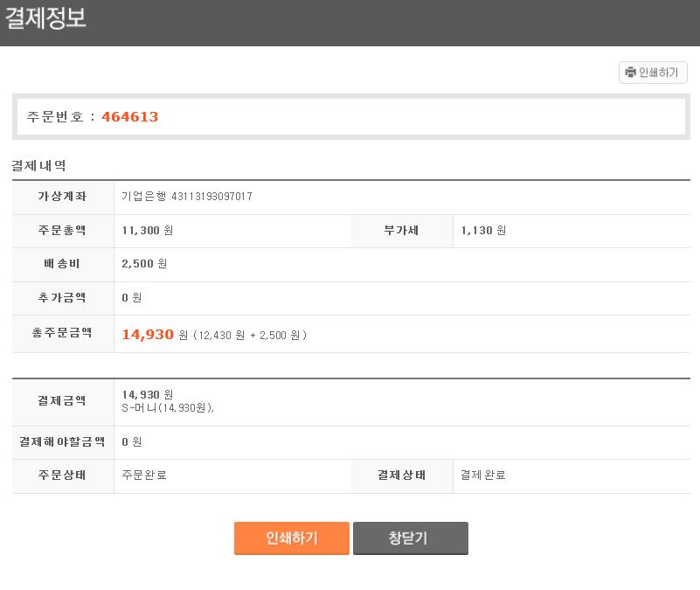This screenshot has height=590, width=700.
Task: Click the 결제내역 section heading
Action: tap(38, 164)
